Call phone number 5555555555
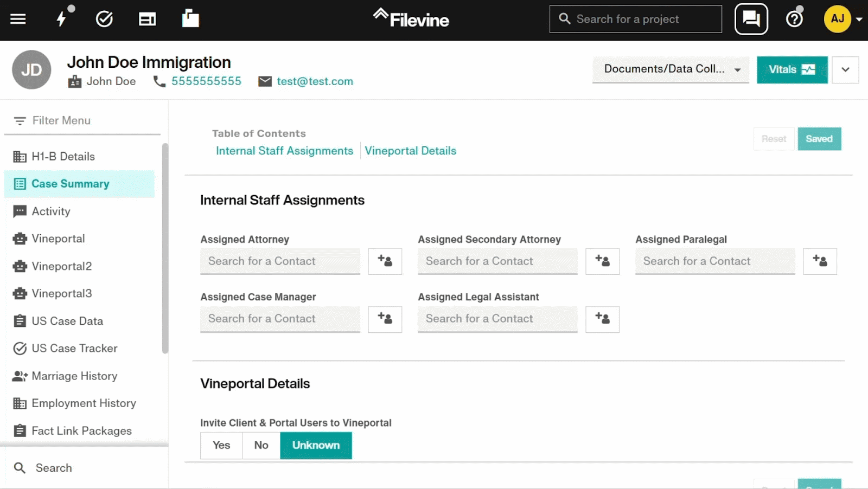868x489 pixels. pyautogui.click(x=206, y=81)
